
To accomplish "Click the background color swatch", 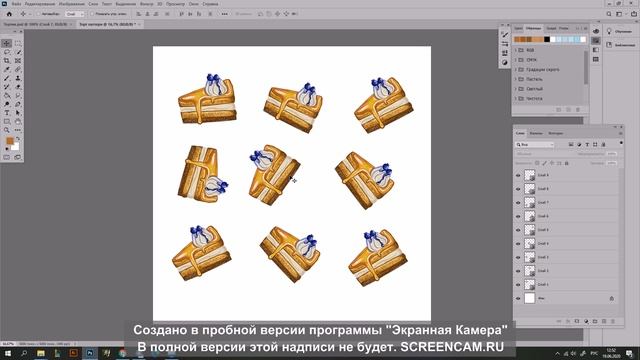I will click(16, 147).
